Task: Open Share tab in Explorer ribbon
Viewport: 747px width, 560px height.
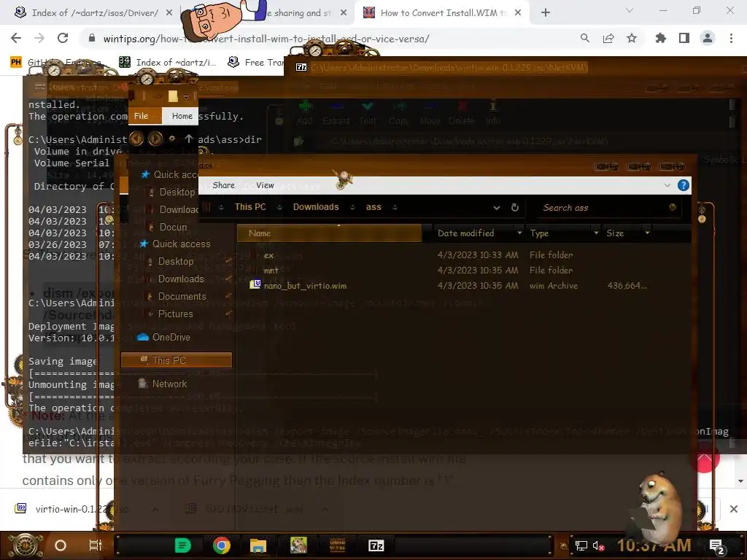Action: coord(223,185)
